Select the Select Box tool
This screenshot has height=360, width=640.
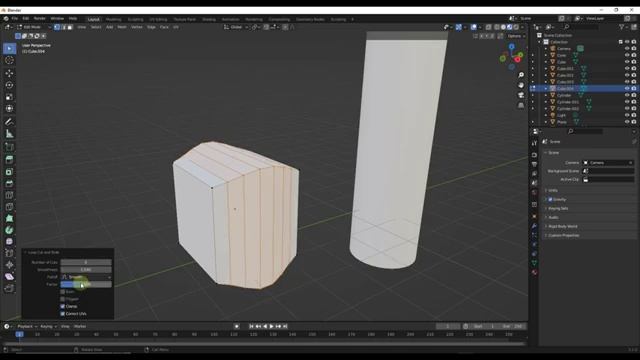pyautogui.click(x=9, y=49)
